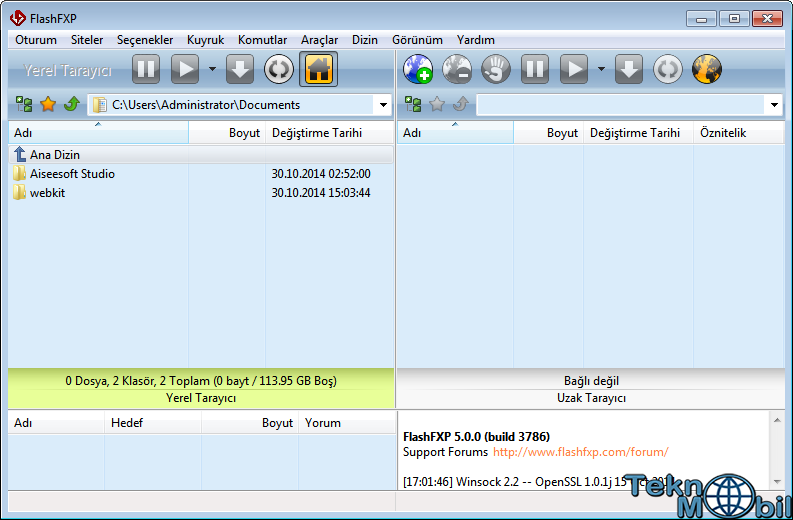Open the Seçenekler menu
This screenshot has height=520, width=793.
coord(145,40)
